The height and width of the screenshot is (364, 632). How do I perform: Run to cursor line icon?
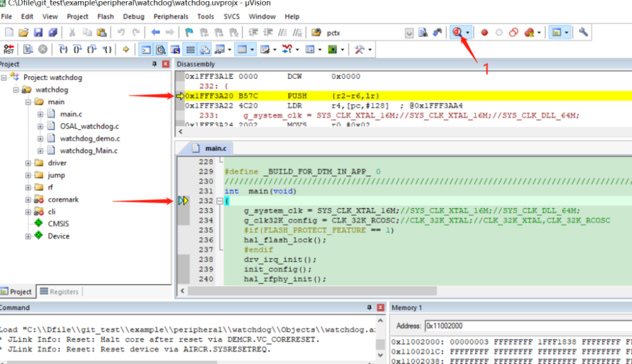107,50
